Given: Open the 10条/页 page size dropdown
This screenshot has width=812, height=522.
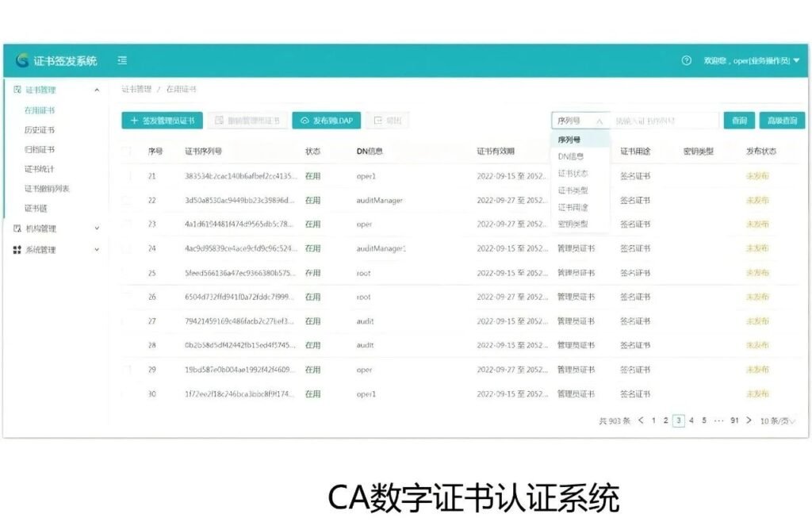Looking at the screenshot, I should [x=777, y=420].
